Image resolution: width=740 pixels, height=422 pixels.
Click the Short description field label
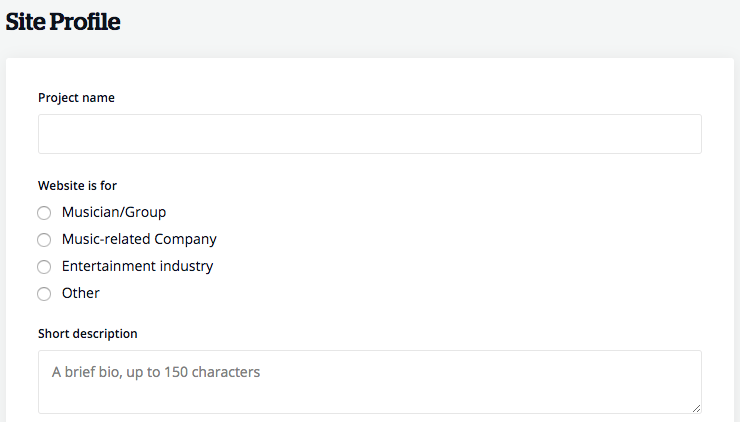click(88, 333)
